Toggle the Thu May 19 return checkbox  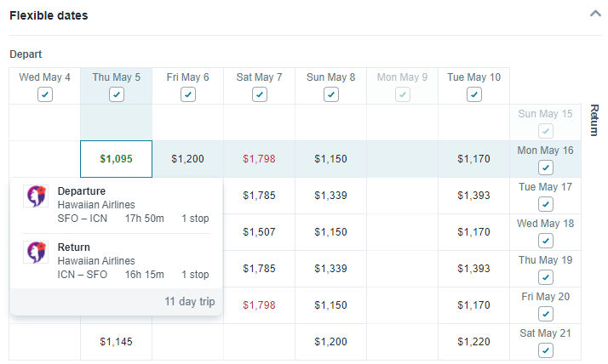point(546,277)
